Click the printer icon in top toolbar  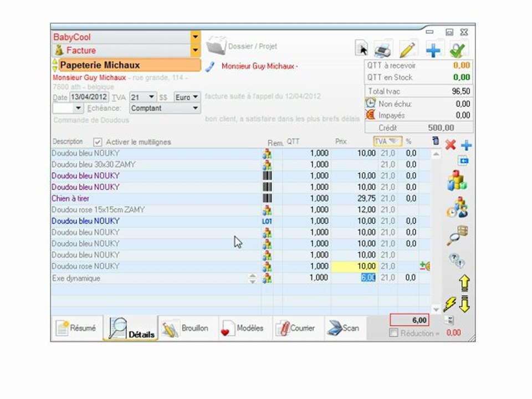point(383,49)
